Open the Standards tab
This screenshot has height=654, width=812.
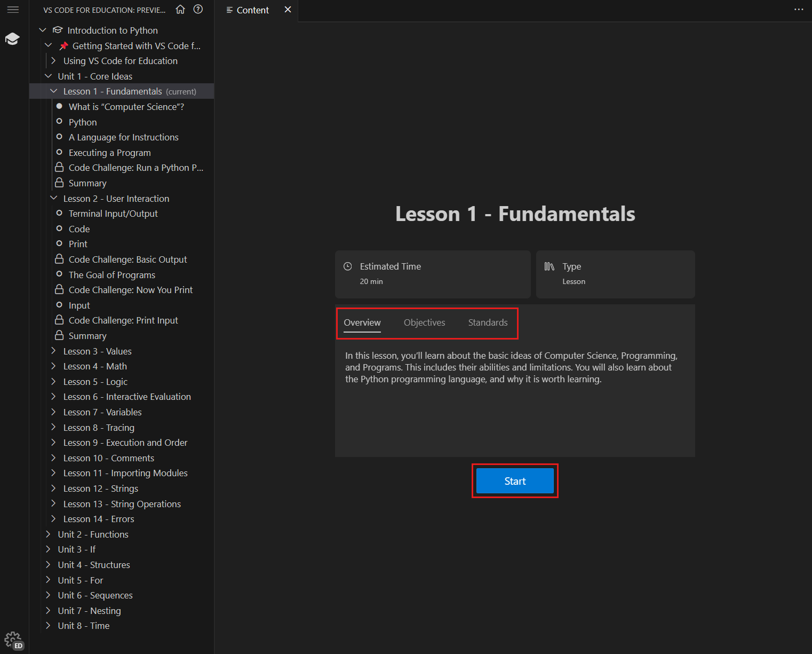487,322
